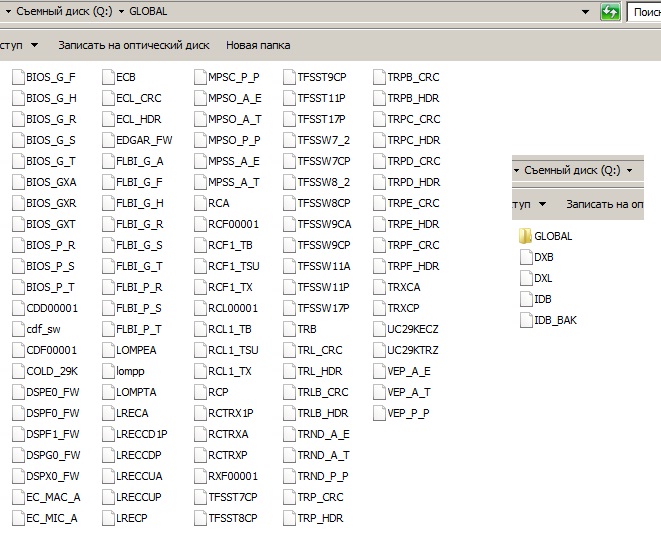The image size is (661, 533).
Task: Click the UC29KECZ file icon
Action: 379,329
